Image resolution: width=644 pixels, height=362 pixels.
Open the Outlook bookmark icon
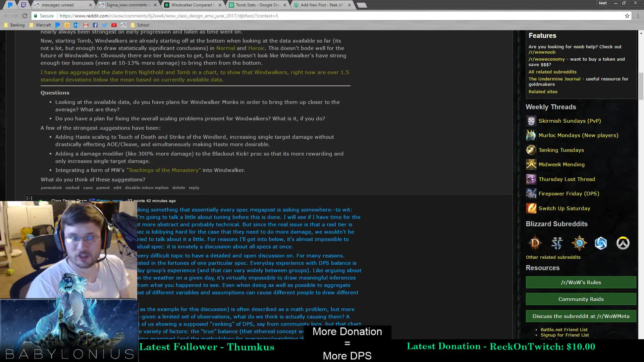click(x=76, y=25)
